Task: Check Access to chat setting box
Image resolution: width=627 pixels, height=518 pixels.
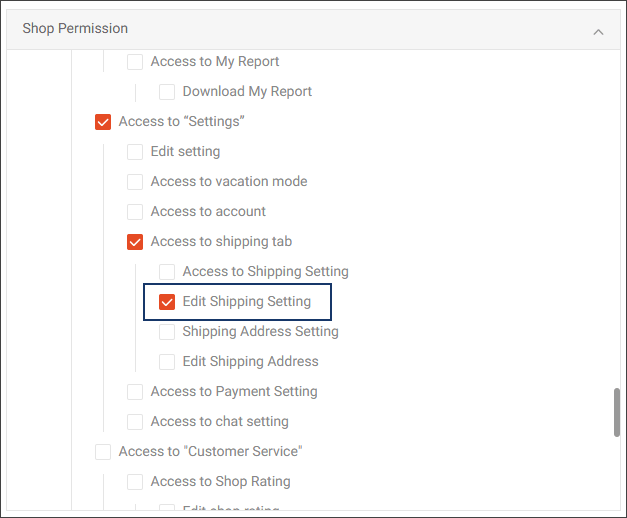Action: (135, 422)
